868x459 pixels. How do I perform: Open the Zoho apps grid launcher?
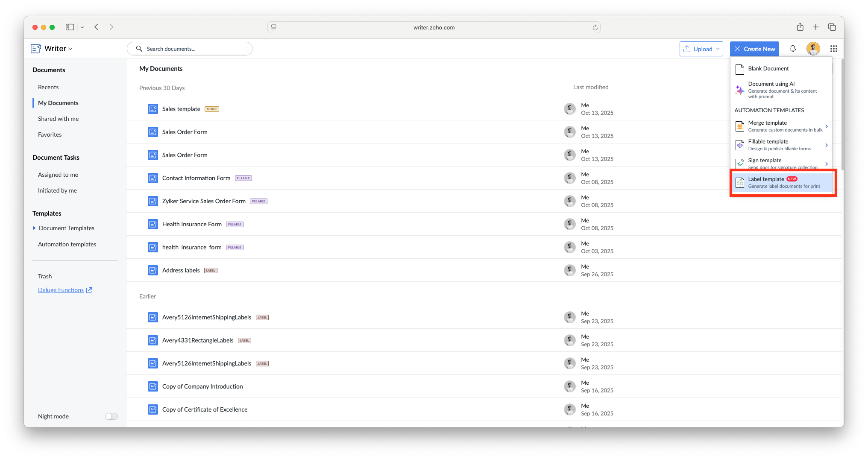tap(833, 49)
